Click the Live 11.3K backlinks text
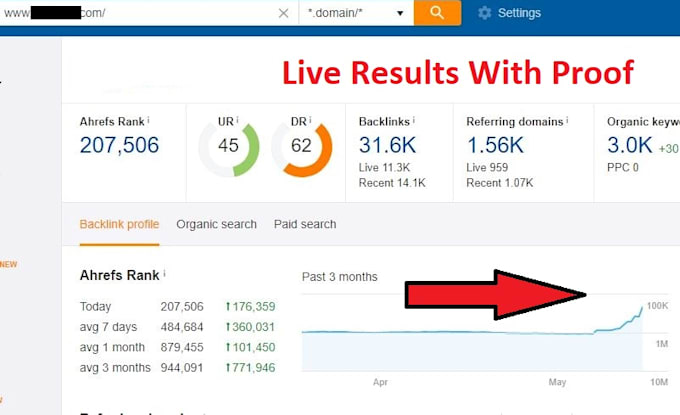This screenshot has height=415, width=680. point(384,167)
